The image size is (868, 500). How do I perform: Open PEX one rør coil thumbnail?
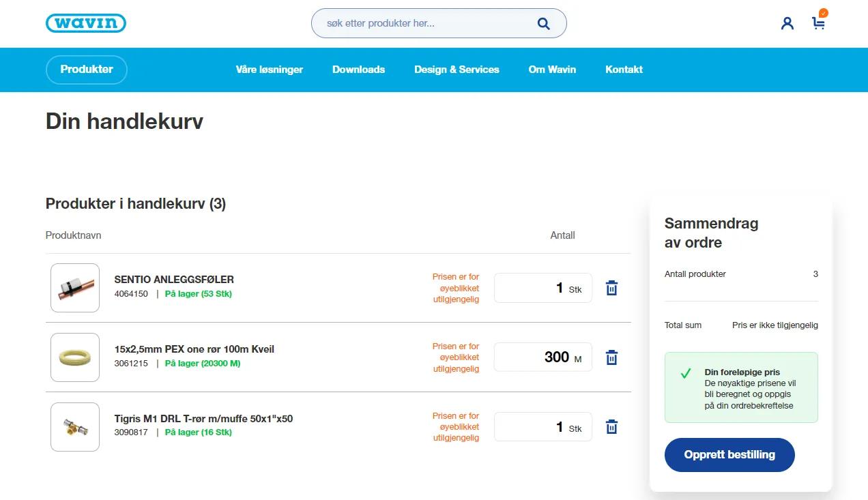point(75,357)
